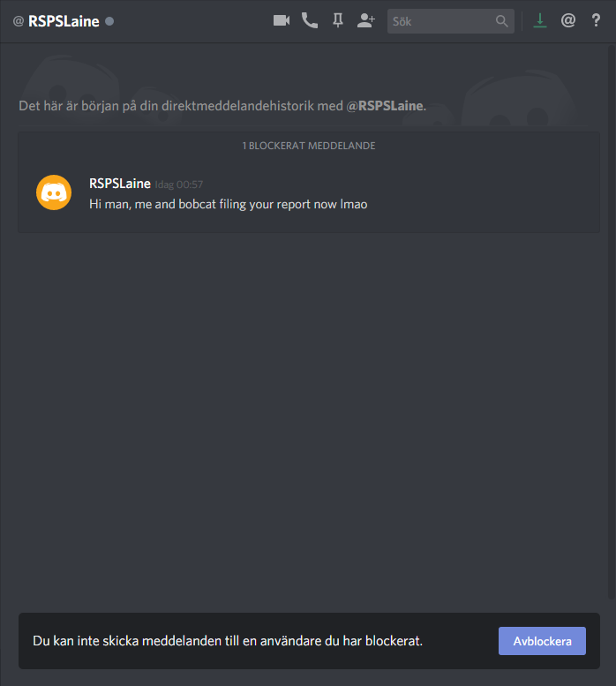Click the green download apps icon
Image resolution: width=616 pixels, height=686 pixels.
540,20
